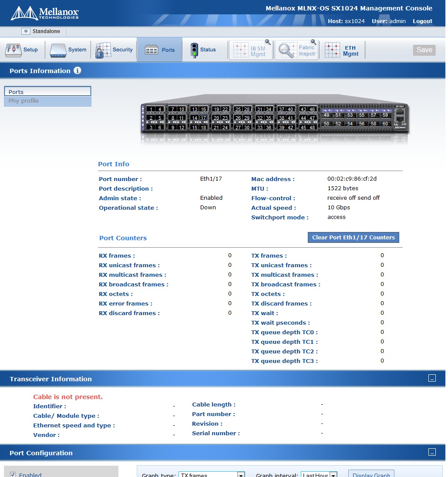Click the Actual speed value 10 Gbps
This screenshot has height=477, width=448.
tap(338, 208)
